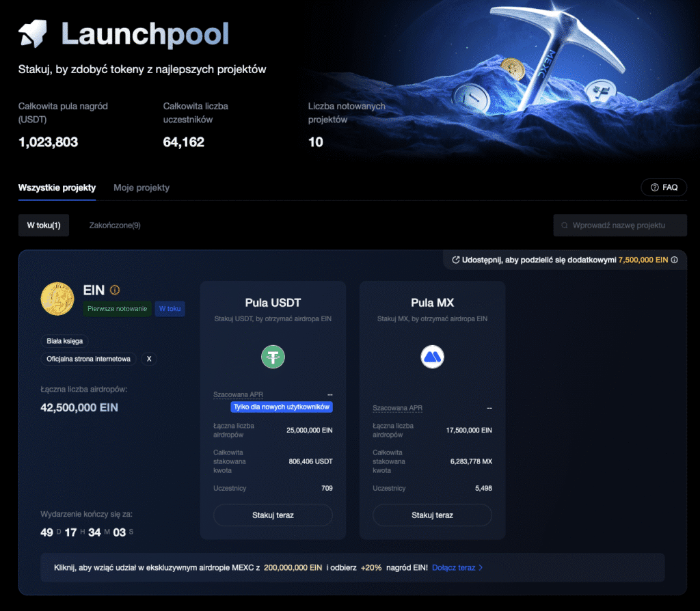700x611 pixels.
Task: Click the 64,162 total participants value
Action: (x=183, y=142)
